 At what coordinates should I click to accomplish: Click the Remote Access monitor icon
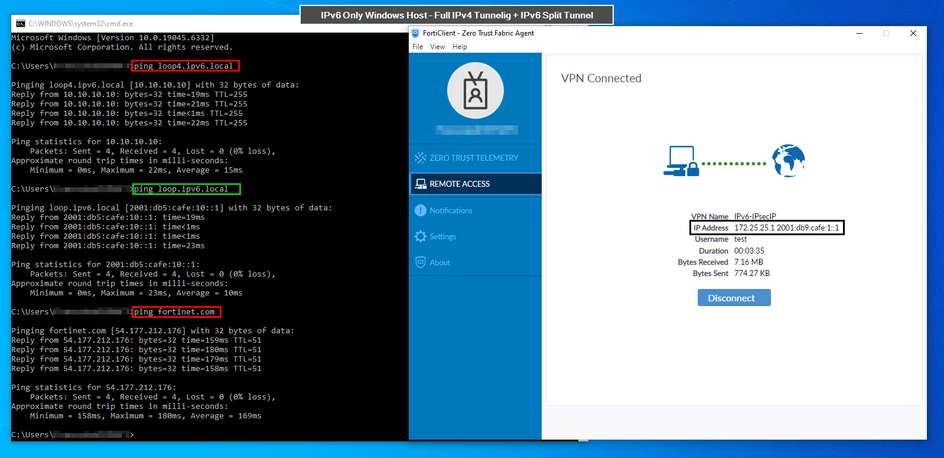(x=420, y=184)
